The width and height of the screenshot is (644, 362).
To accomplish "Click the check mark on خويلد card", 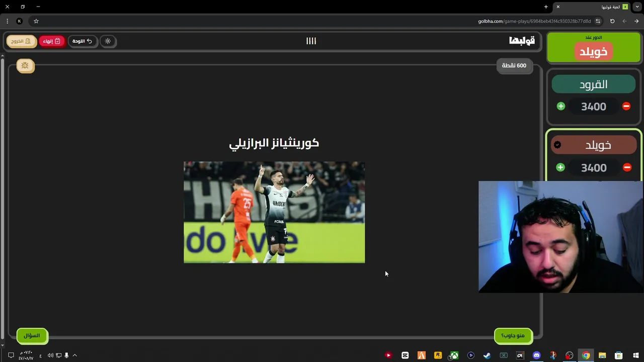I will pyautogui.click(x=557, y=145).
